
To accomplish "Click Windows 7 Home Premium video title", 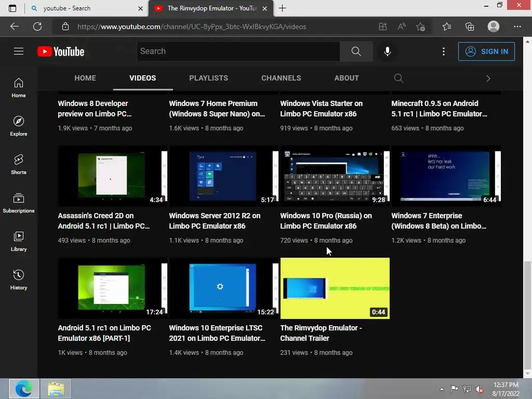I will (x=217, y=109).
